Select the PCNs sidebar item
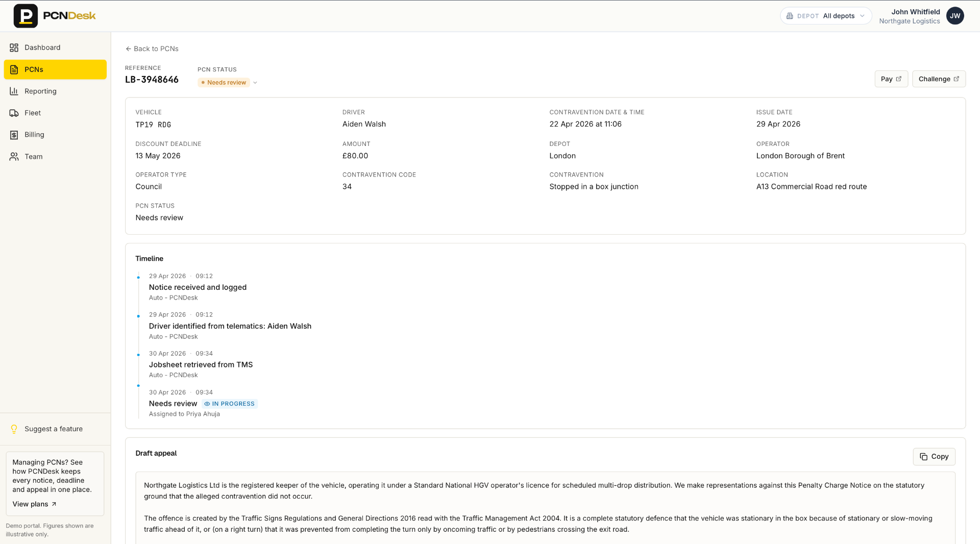Image resolution: width=980 pixels, height=544 pixels. (55, 69)
